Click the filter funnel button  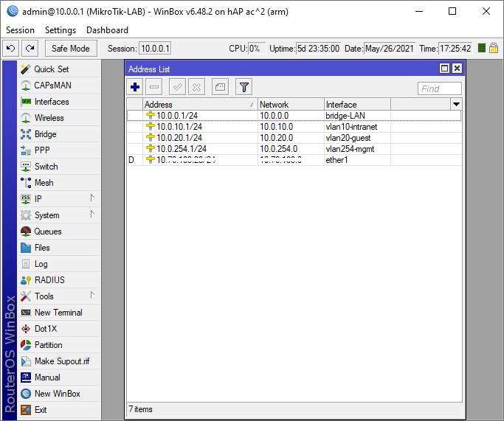pos(244,87)
